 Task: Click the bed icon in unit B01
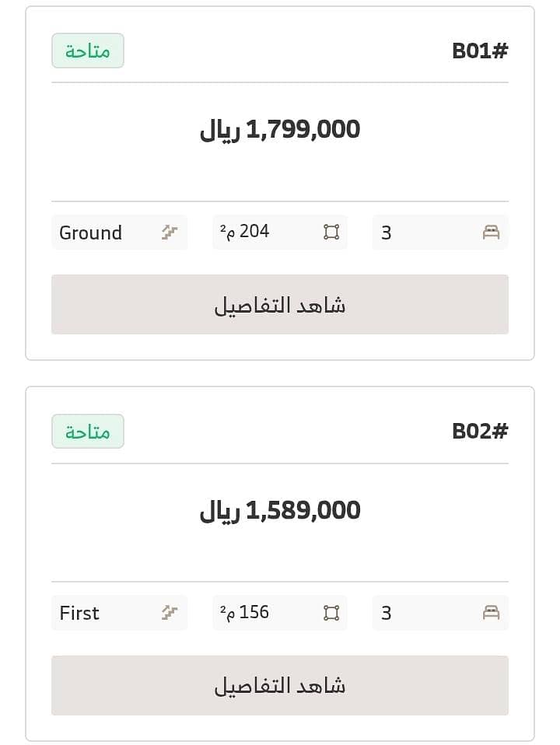pyautogui.click(x=491, y=233)
